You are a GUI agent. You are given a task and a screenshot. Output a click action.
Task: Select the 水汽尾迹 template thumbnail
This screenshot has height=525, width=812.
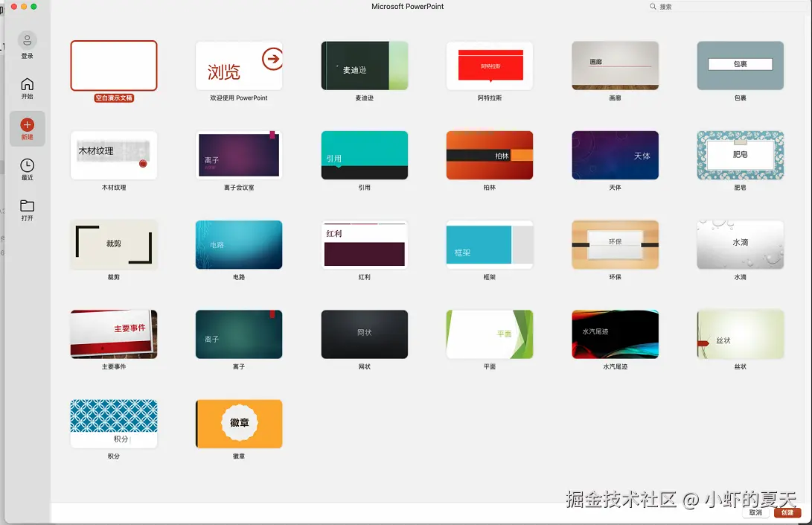pos(616,334)
